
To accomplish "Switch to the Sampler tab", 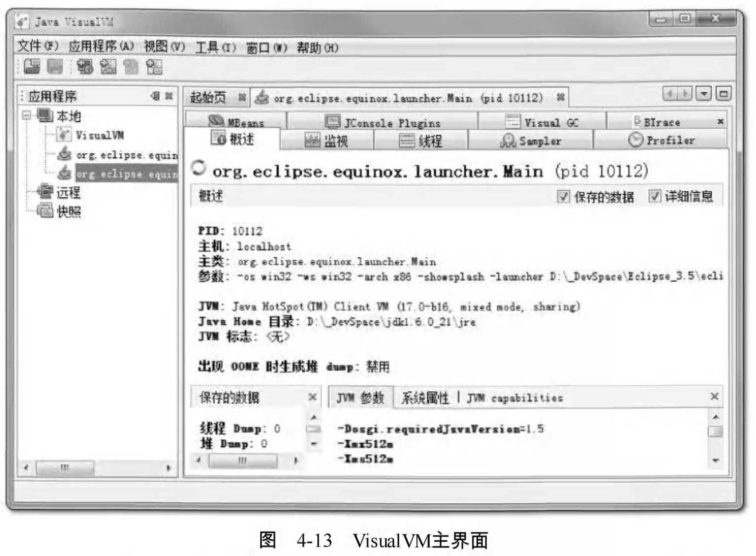I will click(530, 141).
